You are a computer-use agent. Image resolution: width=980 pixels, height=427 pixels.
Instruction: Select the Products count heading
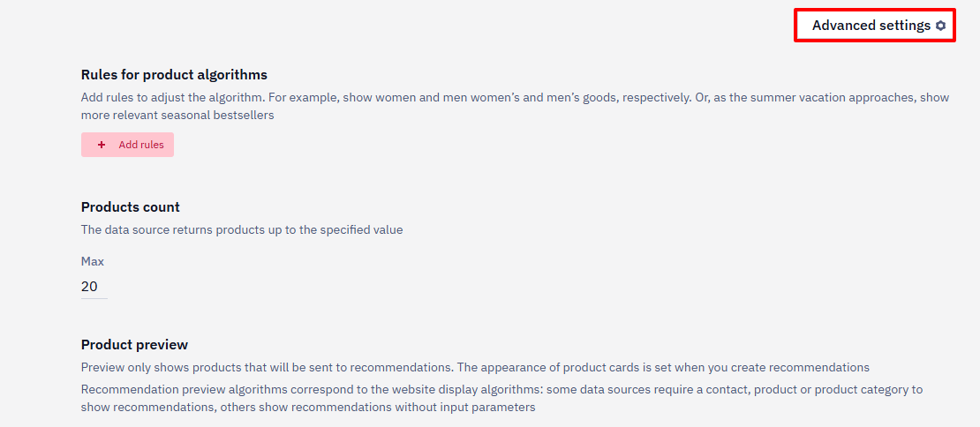pos(131,206)
